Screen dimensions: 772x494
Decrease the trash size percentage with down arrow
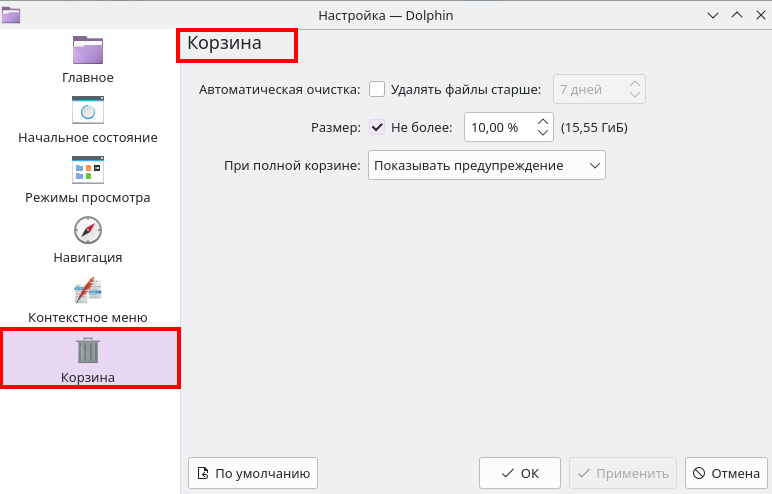543,134
